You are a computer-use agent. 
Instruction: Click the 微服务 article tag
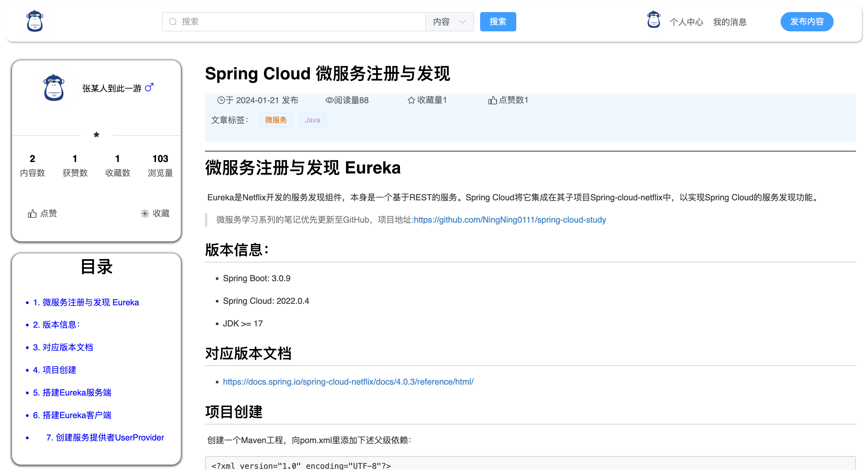[276, 120]
